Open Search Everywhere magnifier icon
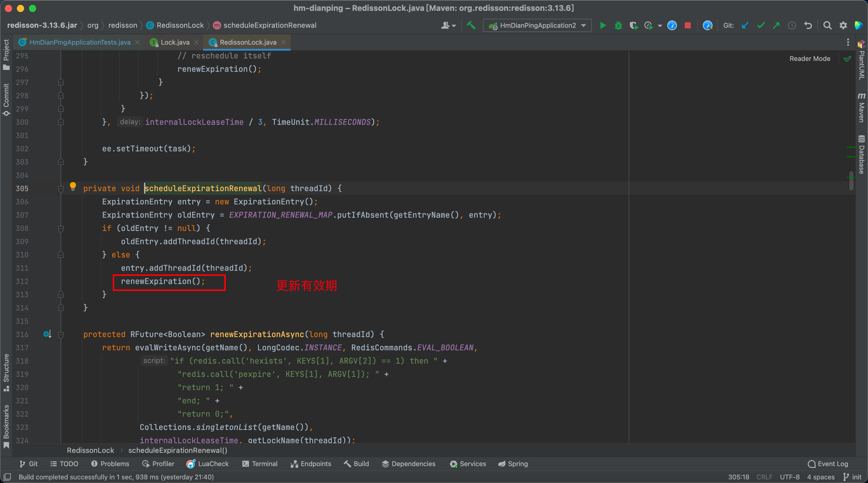The height and width of the screenshot is (483, 868). pyautogui.click(x=827, y=25)
